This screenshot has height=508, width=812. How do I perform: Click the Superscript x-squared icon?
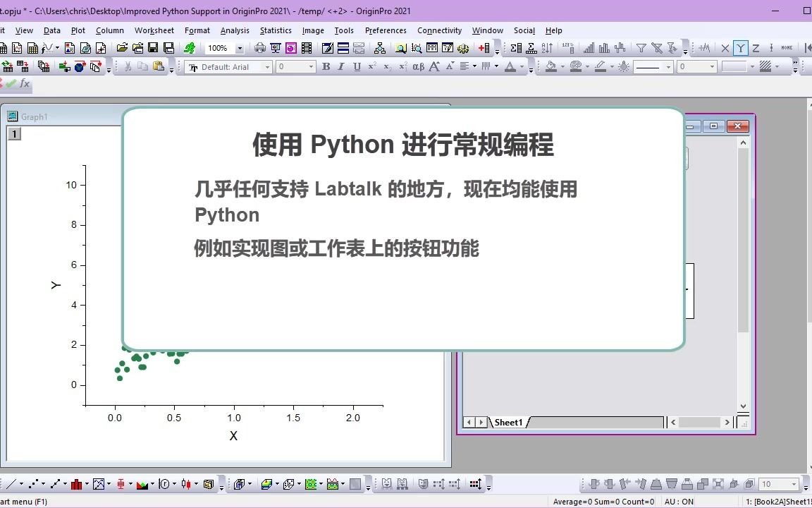point(372,66)
